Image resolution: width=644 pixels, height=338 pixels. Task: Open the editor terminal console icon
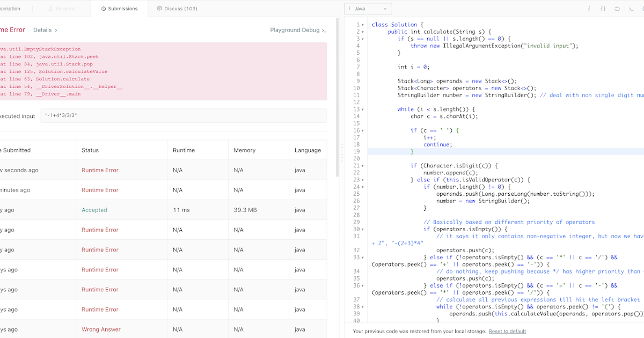[631, 9]
